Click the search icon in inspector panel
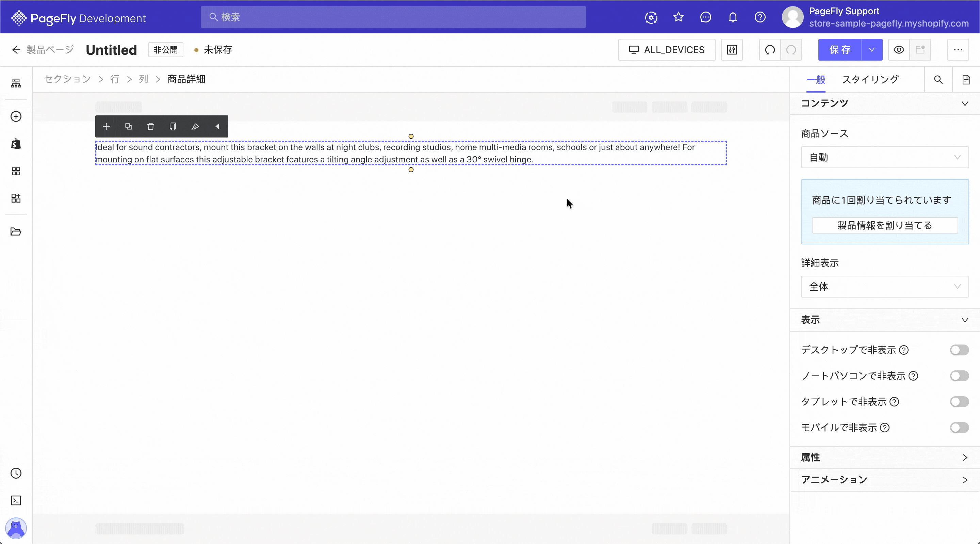Screen dimensions: 980x544 pyautogui.click(x=938, y=80)
